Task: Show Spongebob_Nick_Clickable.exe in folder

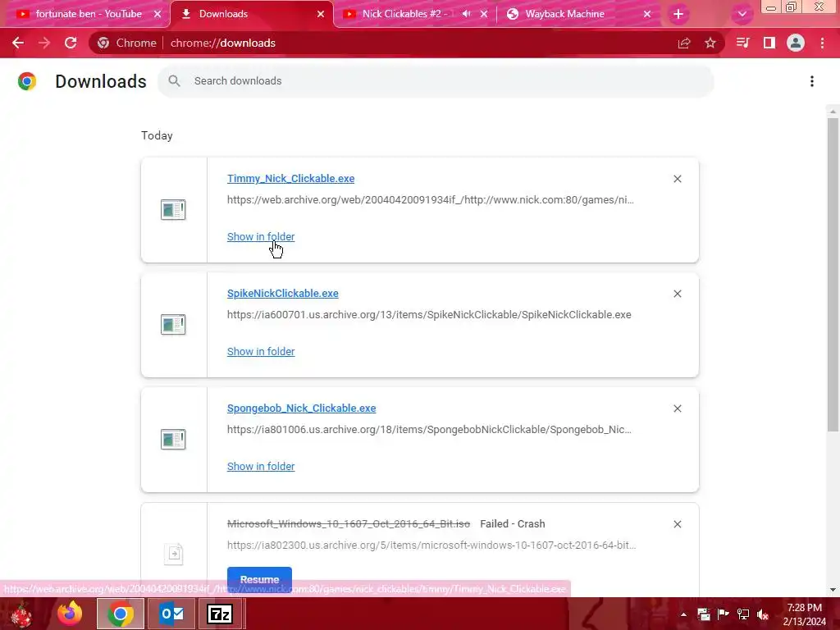Action: tap(260, 467)
